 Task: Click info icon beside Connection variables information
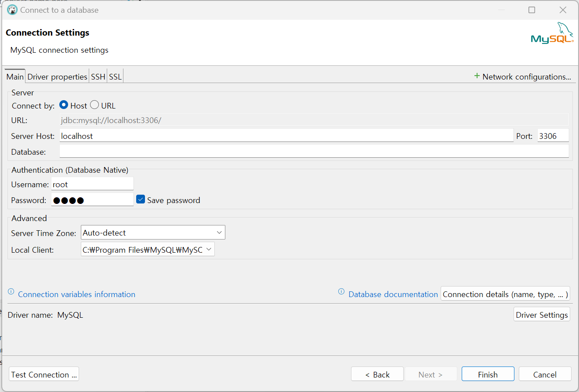11,292
